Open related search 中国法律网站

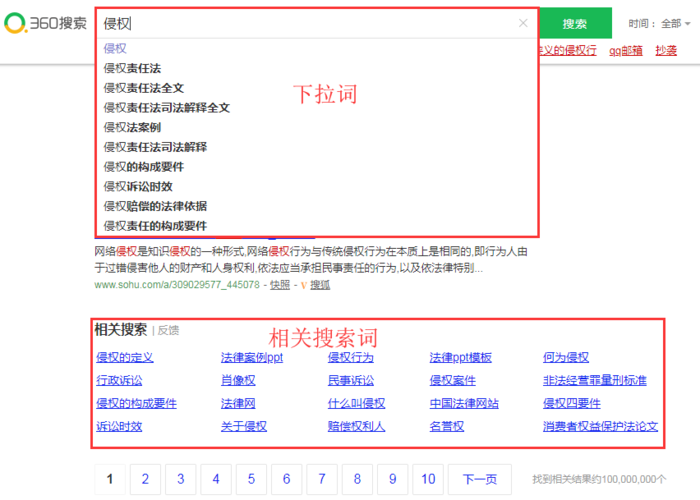click(464, 404)
